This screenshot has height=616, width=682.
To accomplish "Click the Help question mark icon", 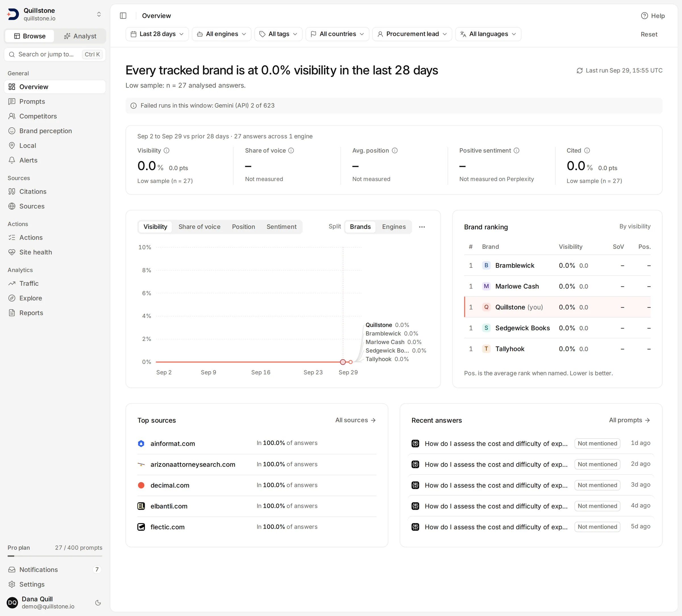I will [x=644, y=16].
